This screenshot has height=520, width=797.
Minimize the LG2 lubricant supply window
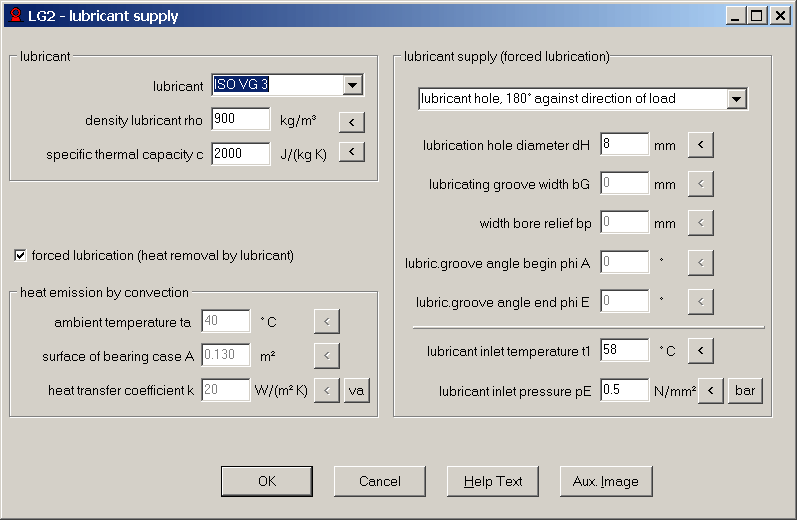point(735,16)
